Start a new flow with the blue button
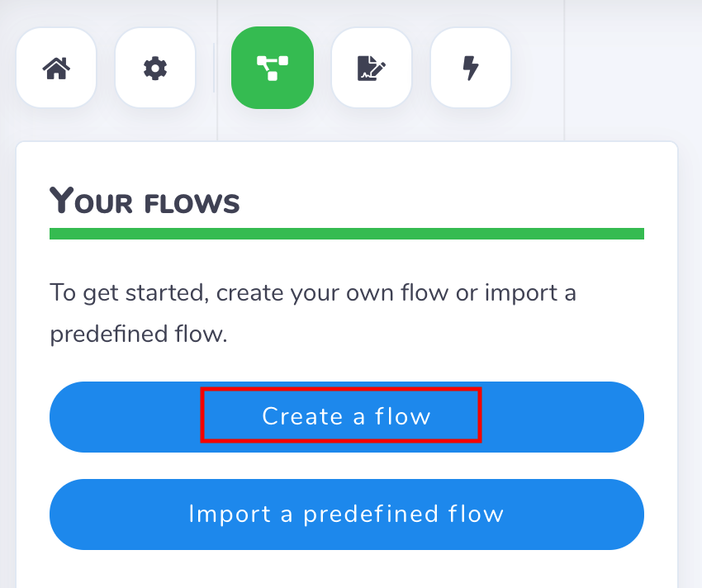 point(346,416)
